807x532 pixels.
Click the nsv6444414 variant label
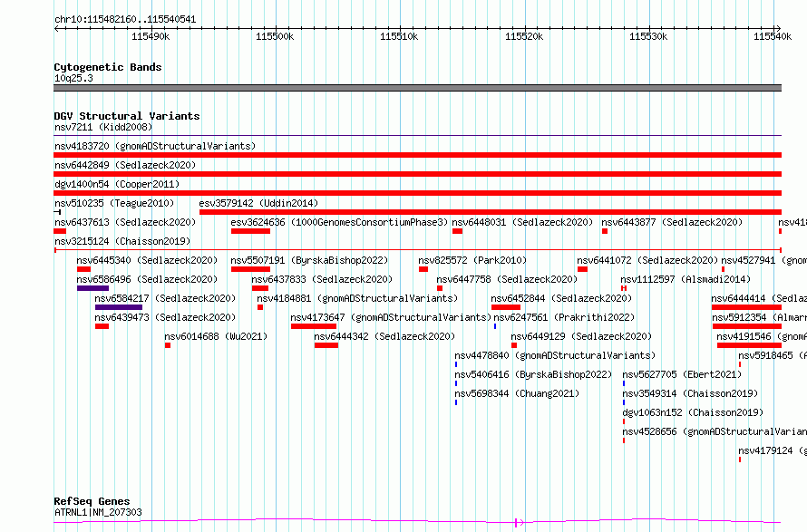759,298
